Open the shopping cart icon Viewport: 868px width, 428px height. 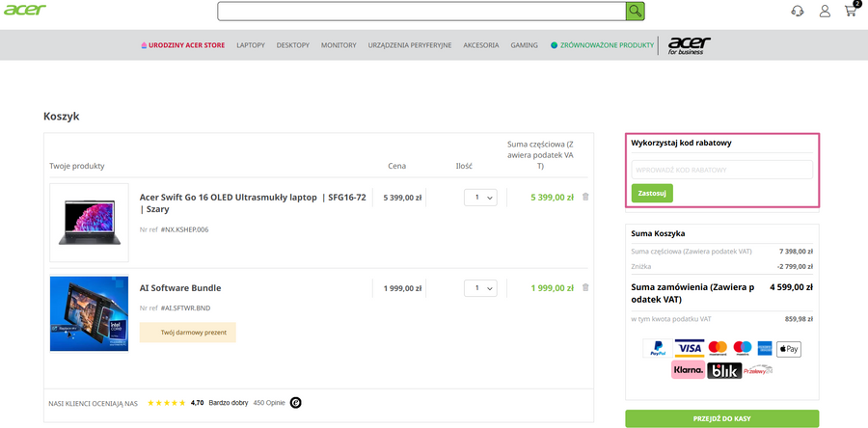click(851, 12)
